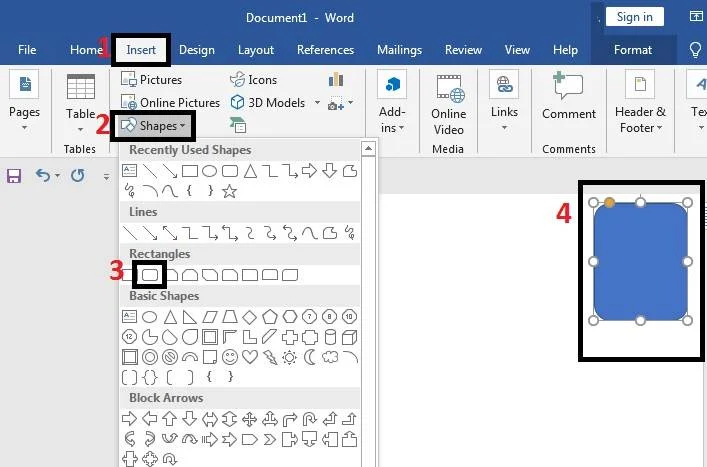Switch to the Review tab

tap(463, 50)
